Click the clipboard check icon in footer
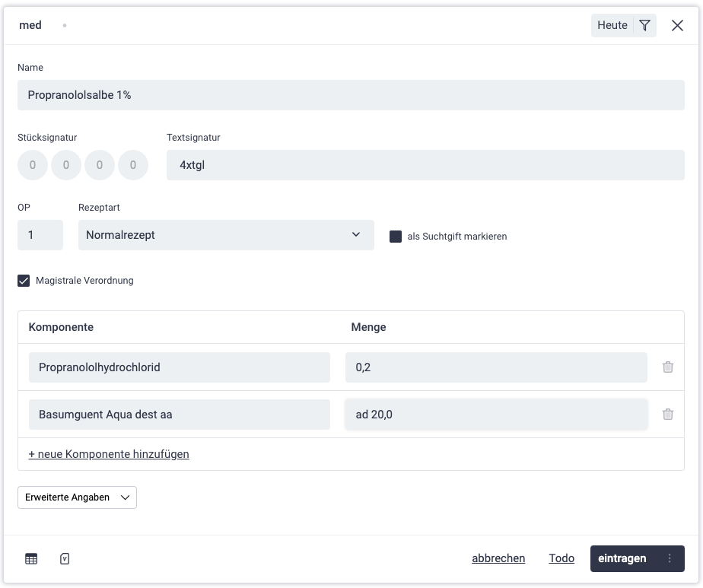 (x=65, y=559)
